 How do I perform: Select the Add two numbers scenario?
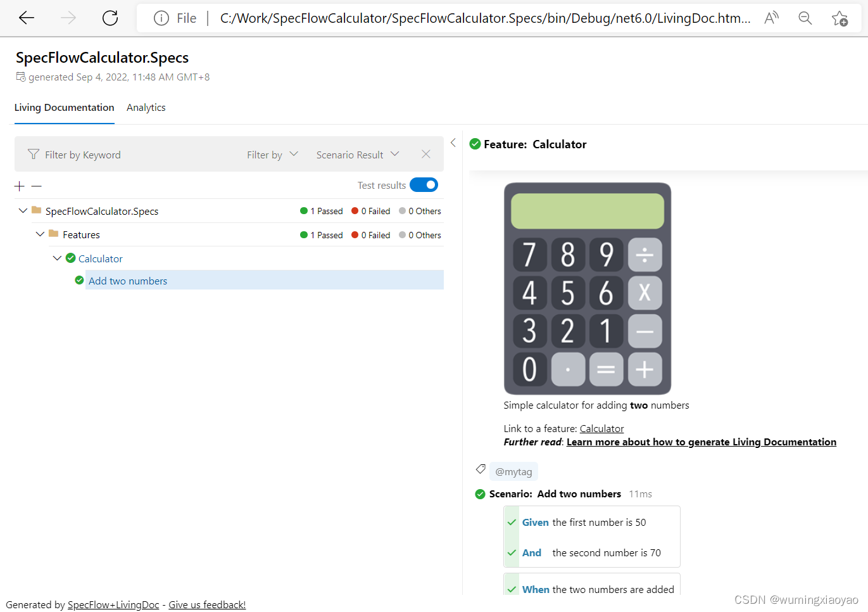pyautogui.click(x=128, y=281)
